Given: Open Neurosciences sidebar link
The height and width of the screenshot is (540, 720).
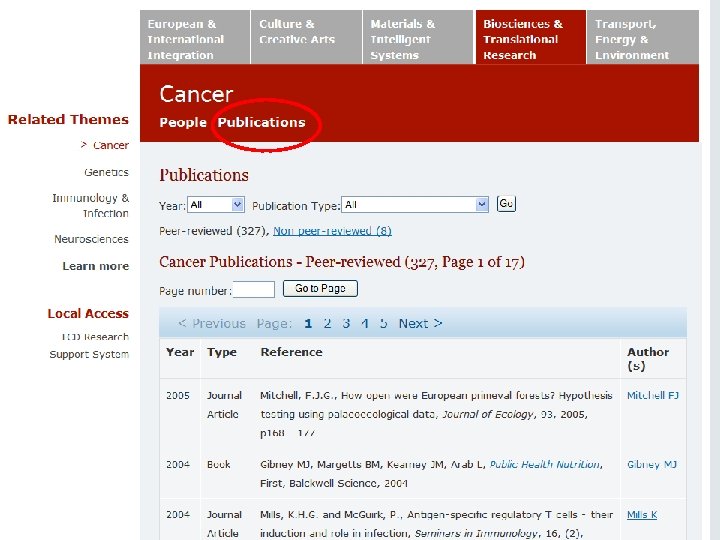Looking at the screenshot, I should click(x=91, y=240).
